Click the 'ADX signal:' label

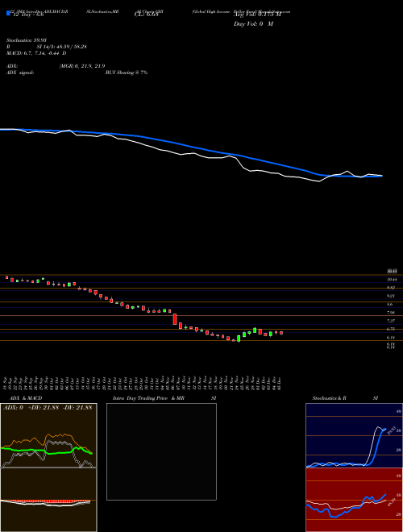click(x=20, y=73)
